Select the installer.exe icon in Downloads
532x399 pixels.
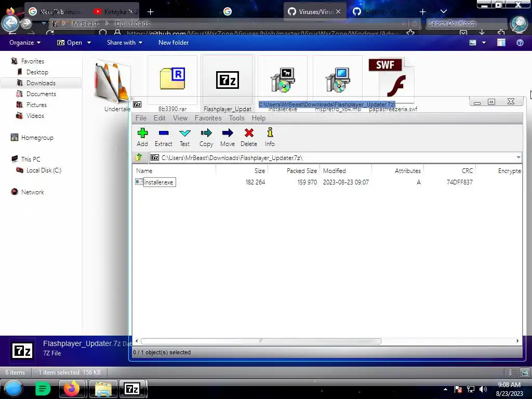pyautogui.click(x=283, y=81)
